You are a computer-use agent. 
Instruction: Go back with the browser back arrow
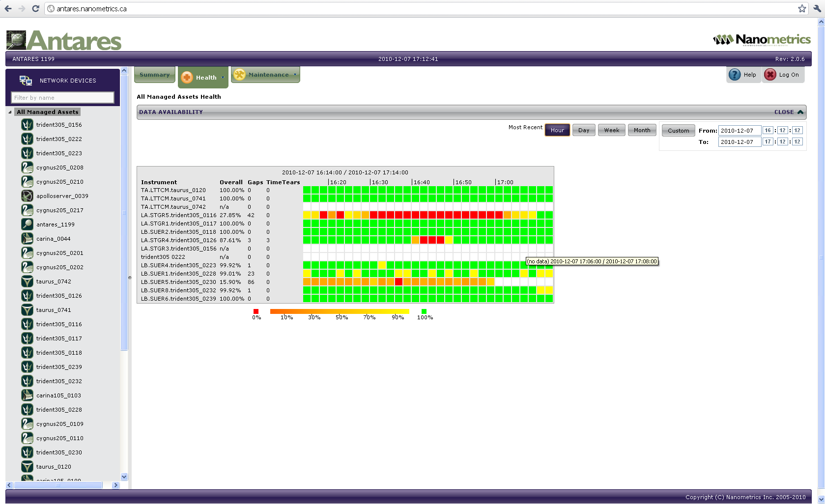8,8
